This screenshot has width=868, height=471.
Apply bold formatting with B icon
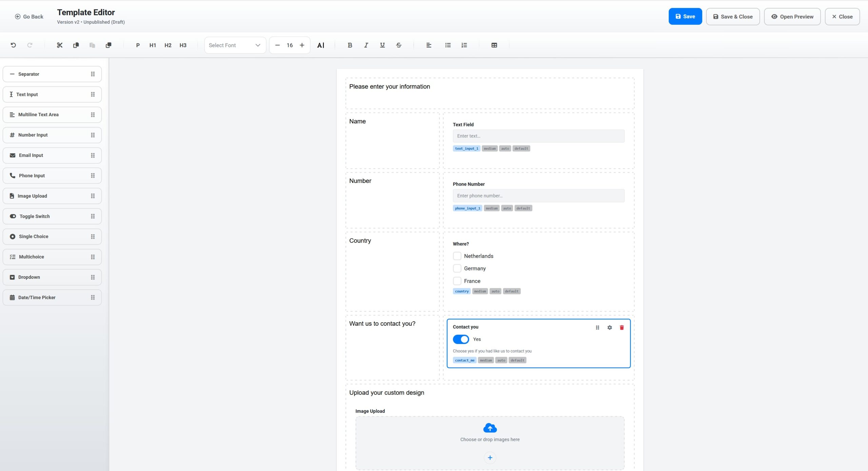(350, 45)
